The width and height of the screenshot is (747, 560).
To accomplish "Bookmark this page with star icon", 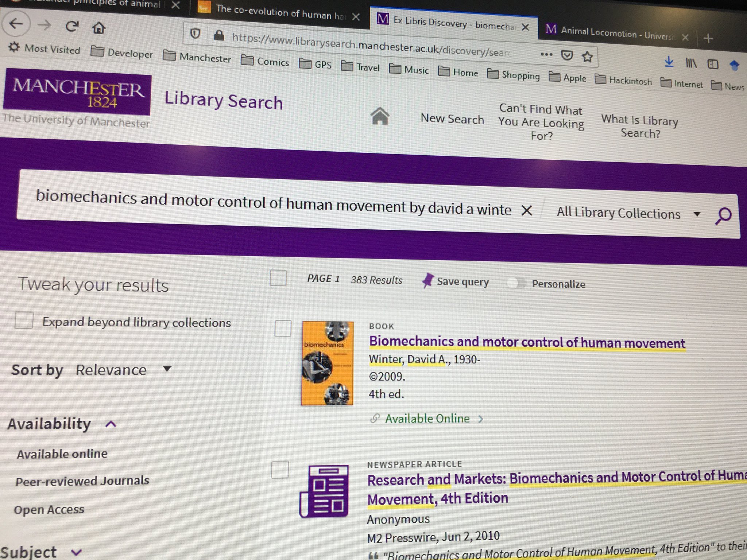I will click(587, 57).
